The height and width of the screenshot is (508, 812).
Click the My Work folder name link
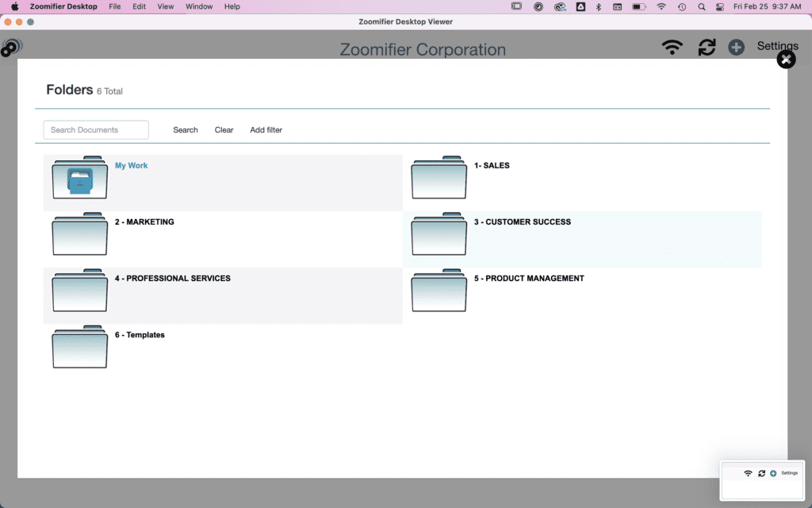(x=131, y=165)
